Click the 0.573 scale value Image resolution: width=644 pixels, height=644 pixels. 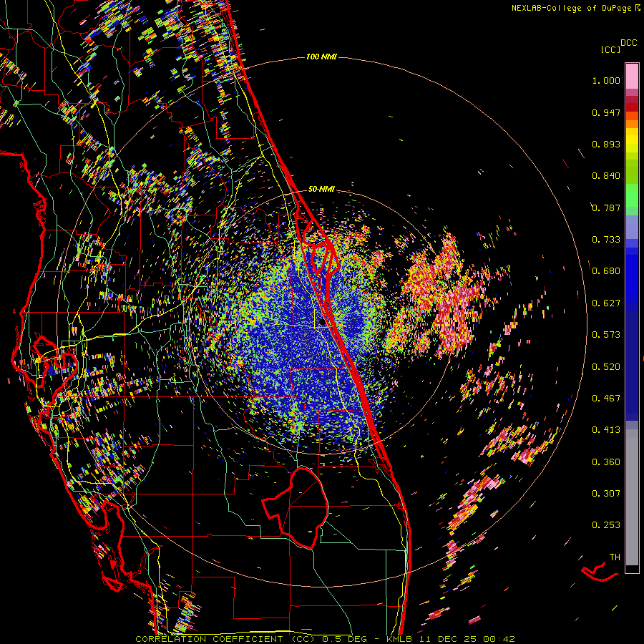tap(606, 334)
